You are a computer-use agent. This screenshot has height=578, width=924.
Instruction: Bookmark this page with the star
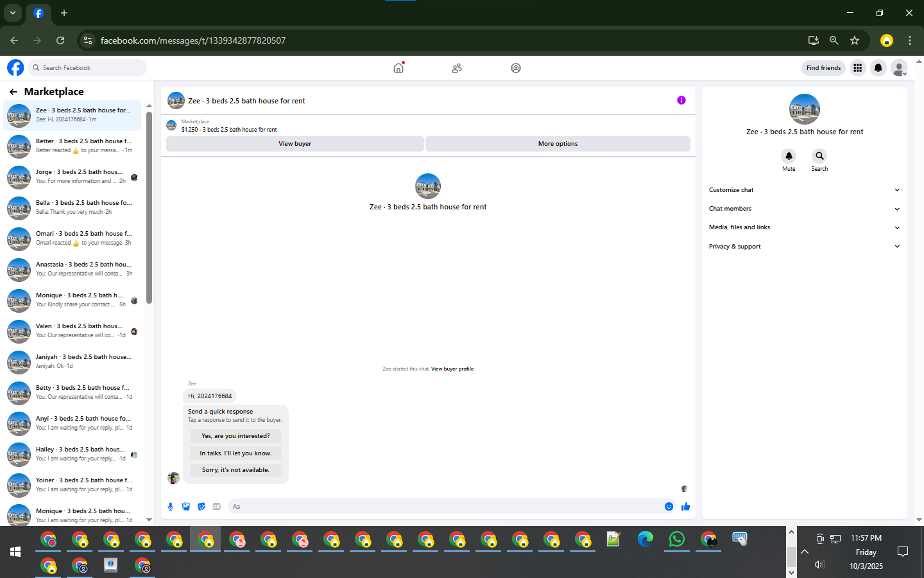coord(855,40)
